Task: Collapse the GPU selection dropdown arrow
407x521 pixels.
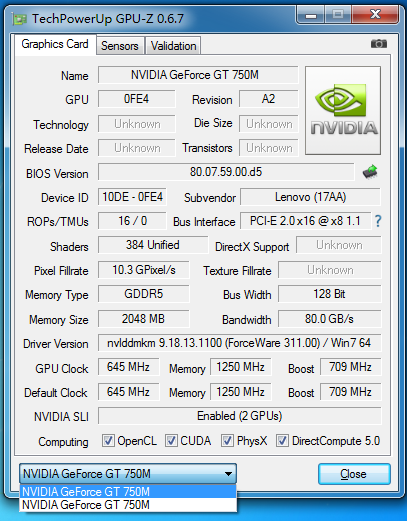Action: [228, 474]
